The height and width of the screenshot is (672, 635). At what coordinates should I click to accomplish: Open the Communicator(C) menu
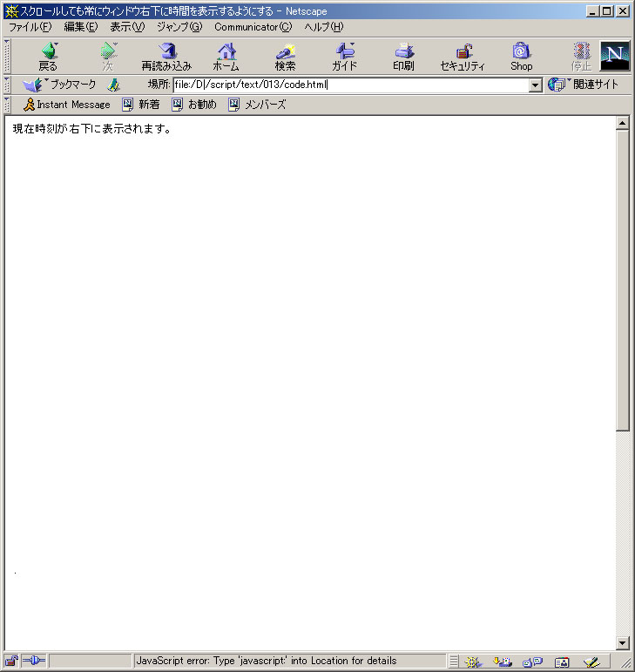pos(253,27)
